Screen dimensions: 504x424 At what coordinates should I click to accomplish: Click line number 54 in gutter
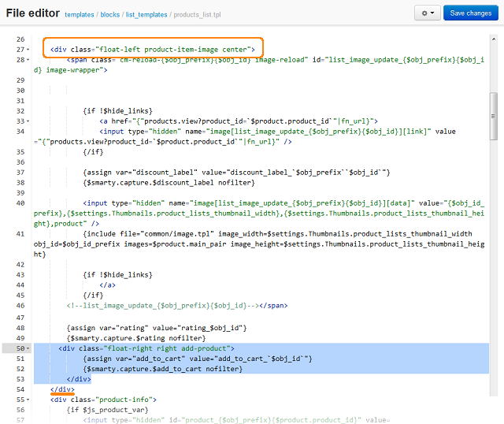click(x=20, y=389)
